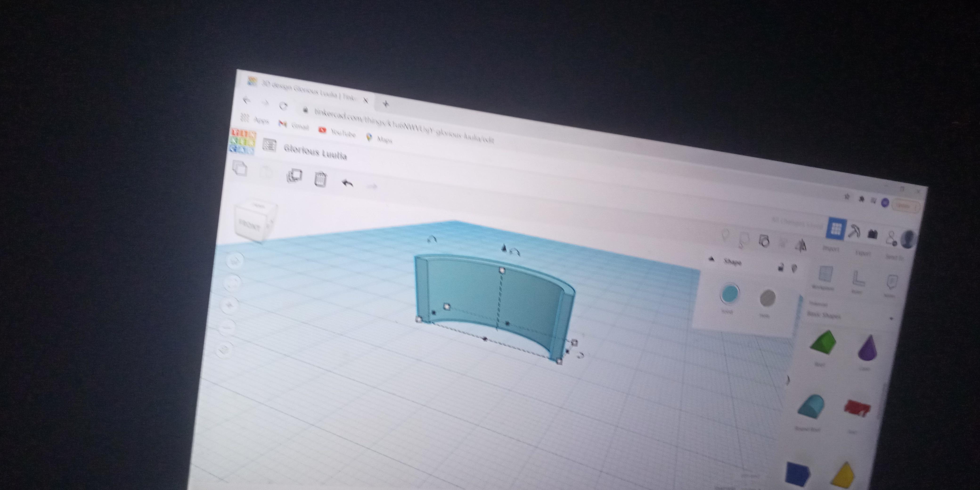Viewport: 980px width, 490px height.
Task: Click the black cone lift handle above shape
Action: [x=504, y=248]
